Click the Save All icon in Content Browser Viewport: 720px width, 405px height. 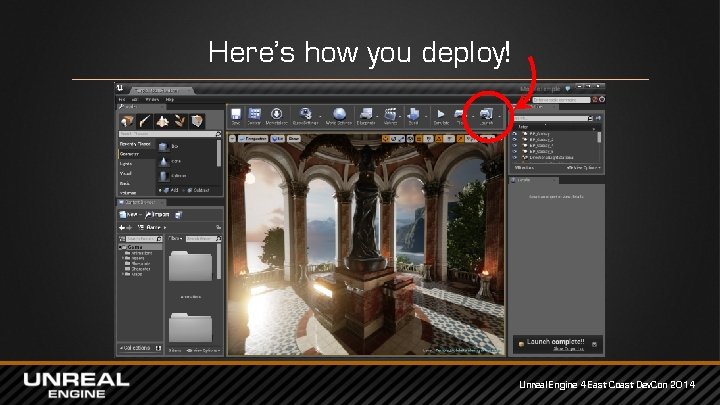pyautogui.click(x=179, y=214)
